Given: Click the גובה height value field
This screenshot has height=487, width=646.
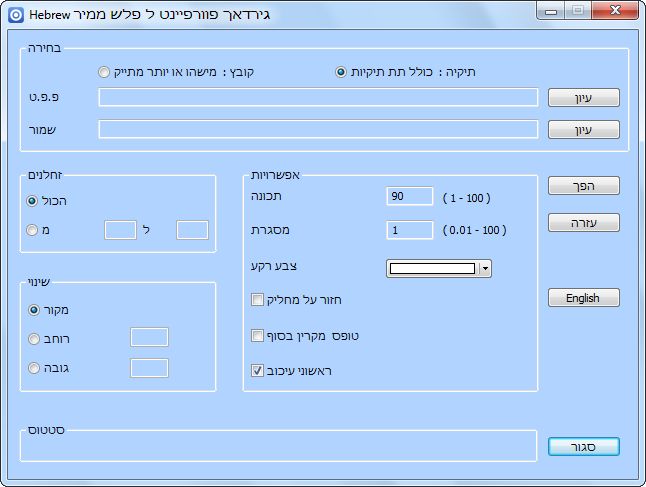Looking at the screenshot, I should point(149,368).
